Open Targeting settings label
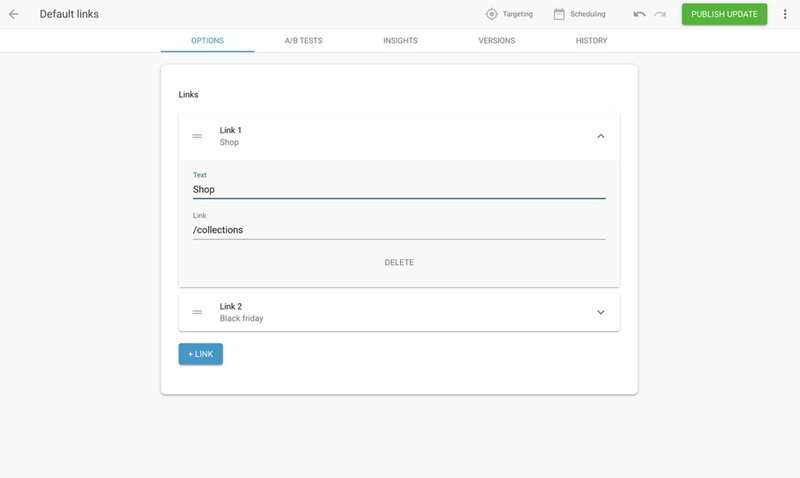800x478 pixels. coord(517,14)
